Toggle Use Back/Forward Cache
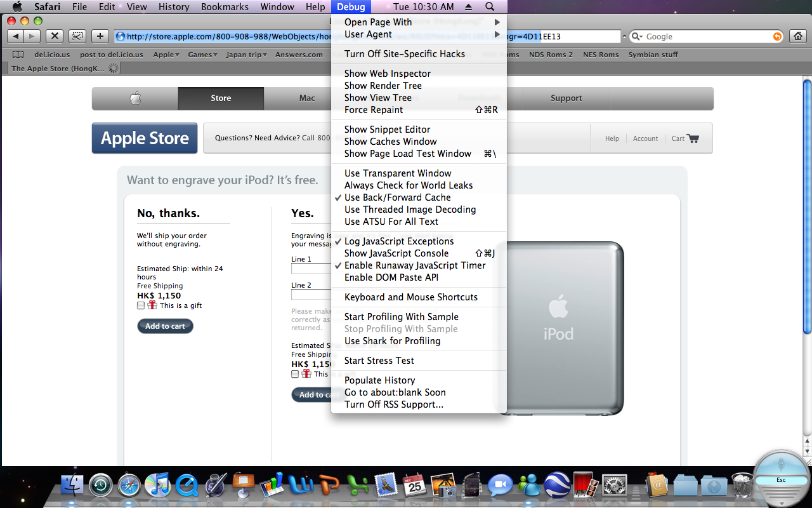Screen dimensions: 812x508 pos(419,197)
